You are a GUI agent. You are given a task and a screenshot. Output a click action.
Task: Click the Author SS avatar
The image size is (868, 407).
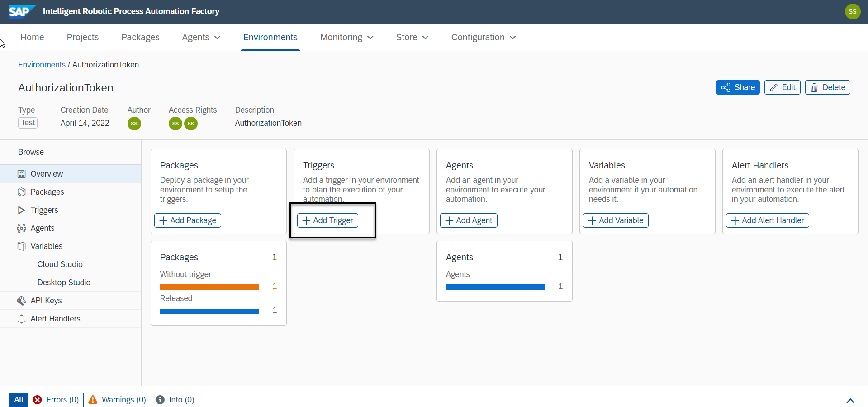(x=134, y=124)
